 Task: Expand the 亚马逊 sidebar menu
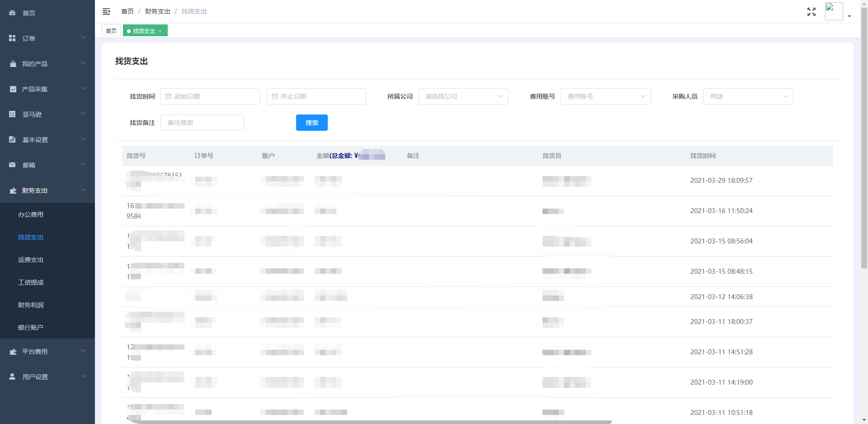coord(47,114)
